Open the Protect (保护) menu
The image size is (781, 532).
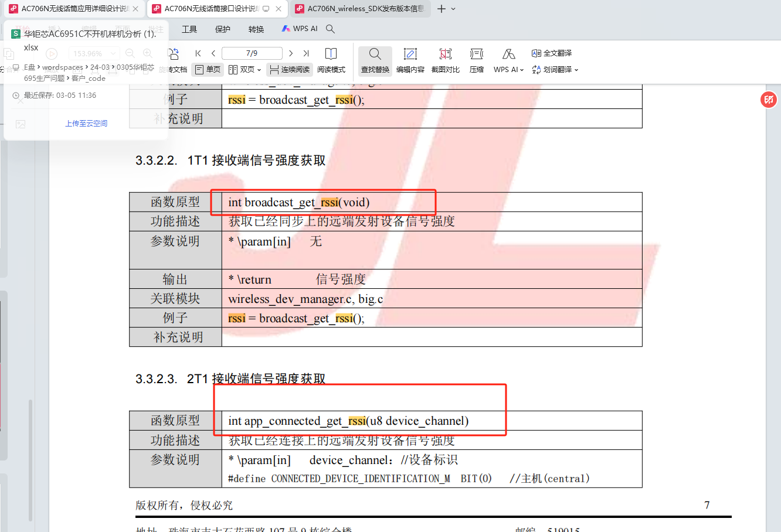pos(223,29)
